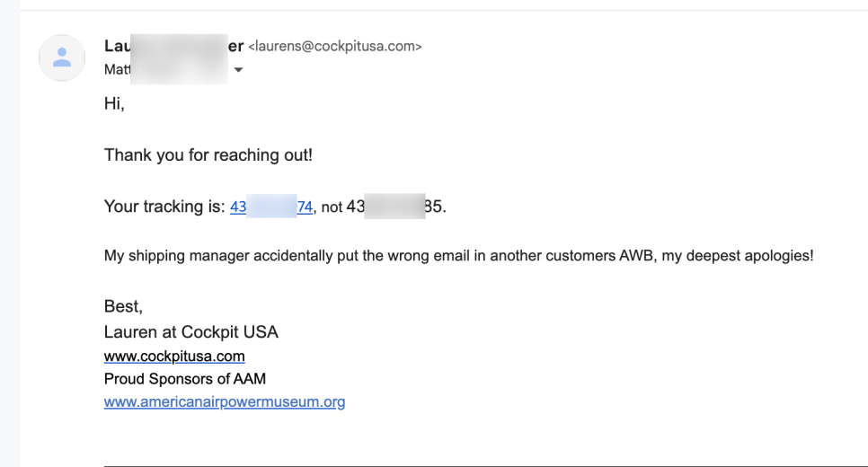
Task: Click the bold sender name beginning with Lau
Action: tap(173, 46)
